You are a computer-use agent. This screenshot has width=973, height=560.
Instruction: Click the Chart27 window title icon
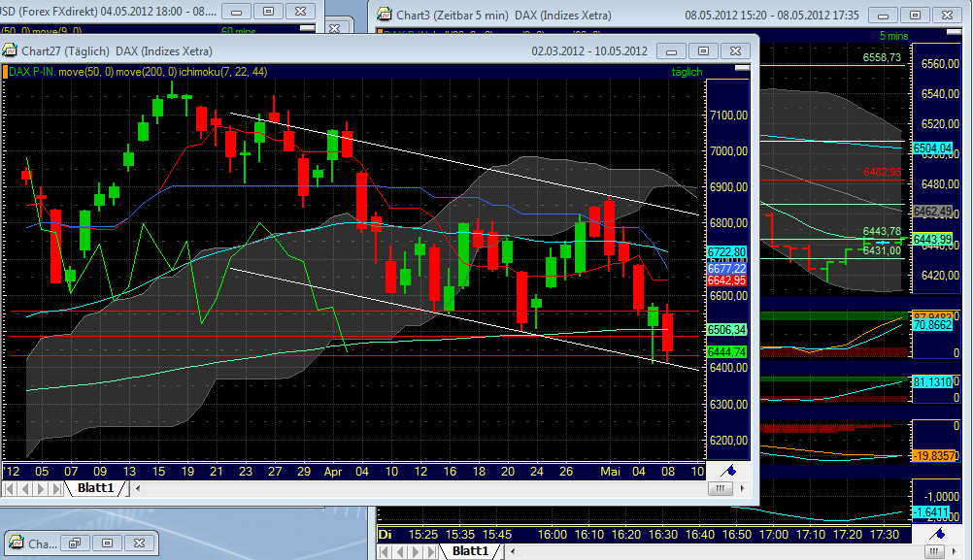coord(10,50)
